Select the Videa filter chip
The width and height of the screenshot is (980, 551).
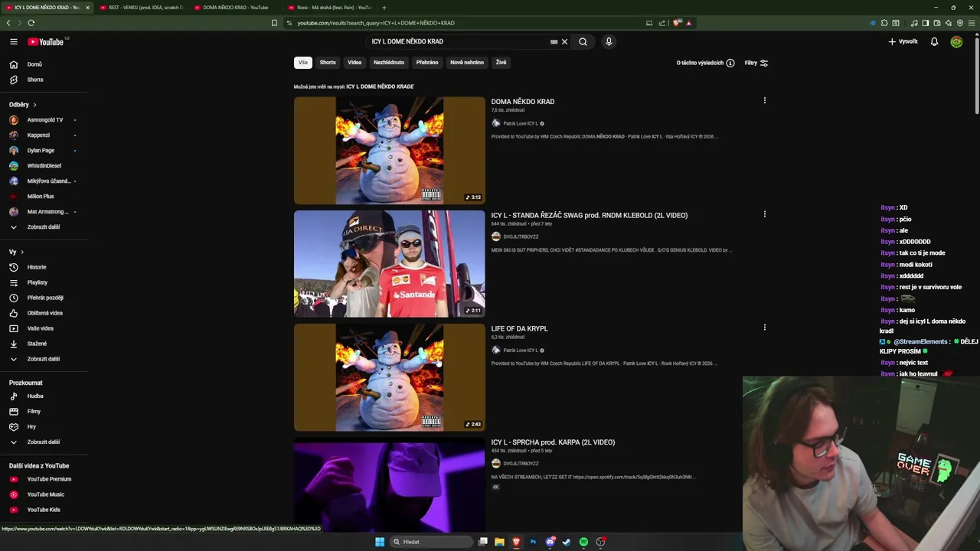pos(354,63)
